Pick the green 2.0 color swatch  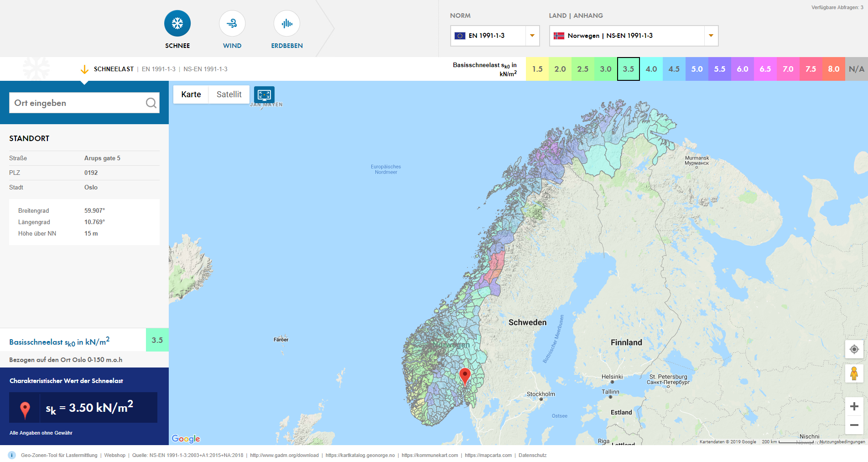[x=560, y=69]
